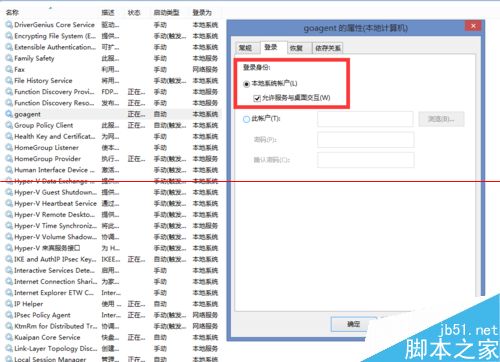Click the 此帐户 account name field

pyautogui.click(x=365, y=119)
